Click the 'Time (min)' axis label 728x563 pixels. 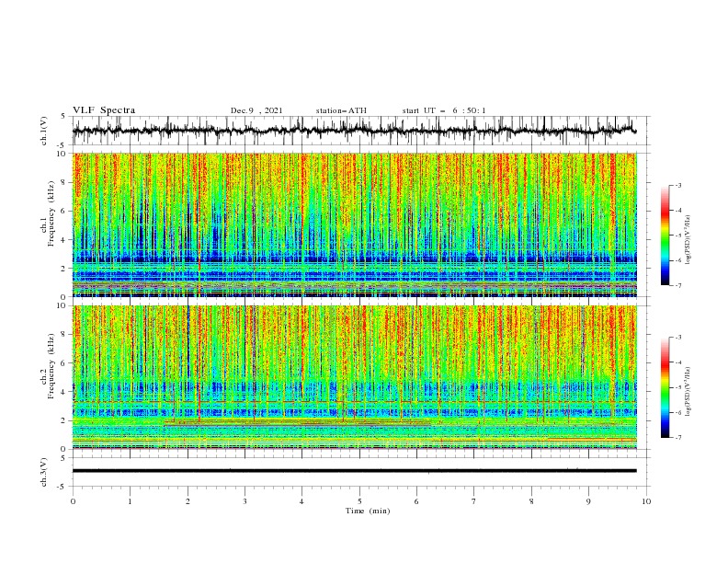pyautogui.click(x=368, y=511)
